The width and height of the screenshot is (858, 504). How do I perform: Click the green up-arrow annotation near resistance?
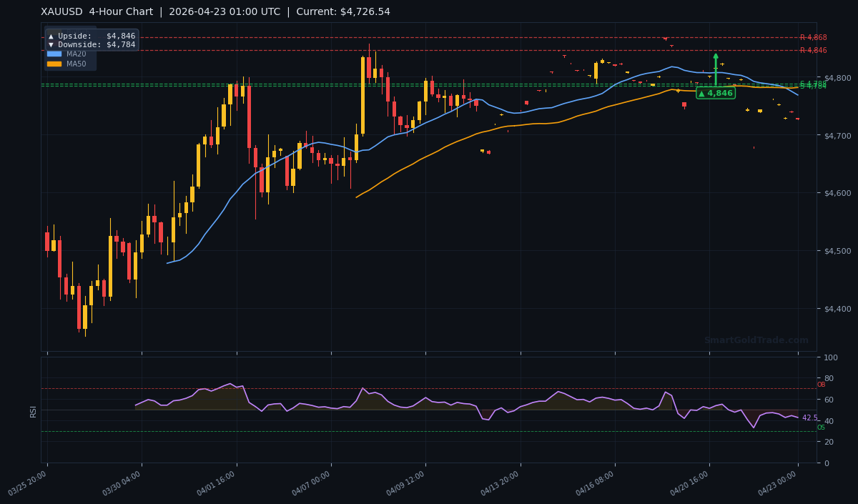coord(715,68)
